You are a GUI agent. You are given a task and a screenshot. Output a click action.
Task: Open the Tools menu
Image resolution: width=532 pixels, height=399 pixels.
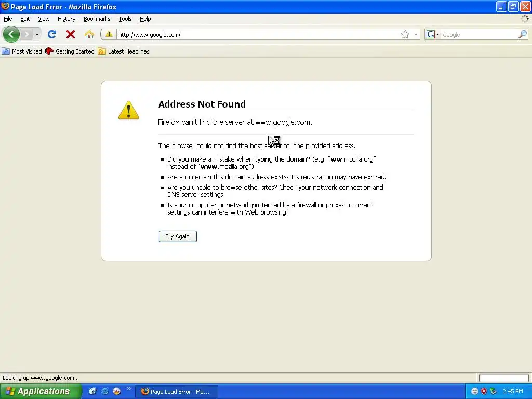point(125,19)
